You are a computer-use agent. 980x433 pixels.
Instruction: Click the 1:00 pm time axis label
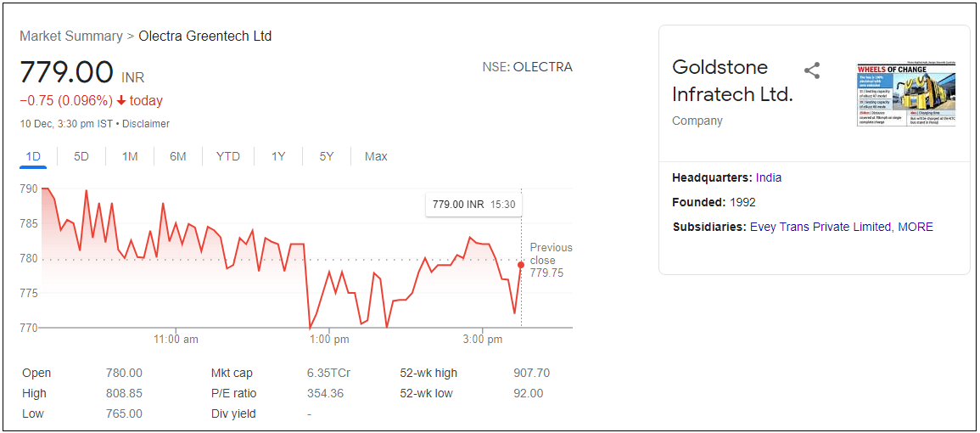tap(328, 340)
